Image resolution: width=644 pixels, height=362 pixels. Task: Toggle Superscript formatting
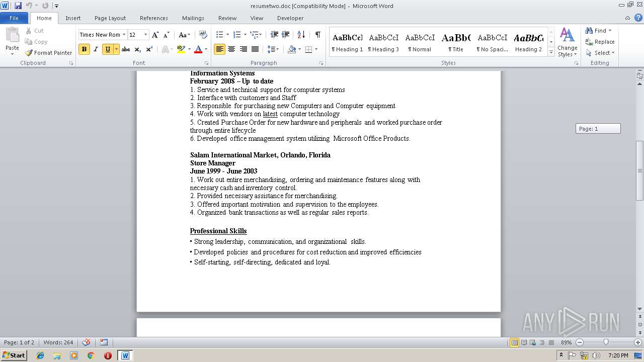pos(149,49)
